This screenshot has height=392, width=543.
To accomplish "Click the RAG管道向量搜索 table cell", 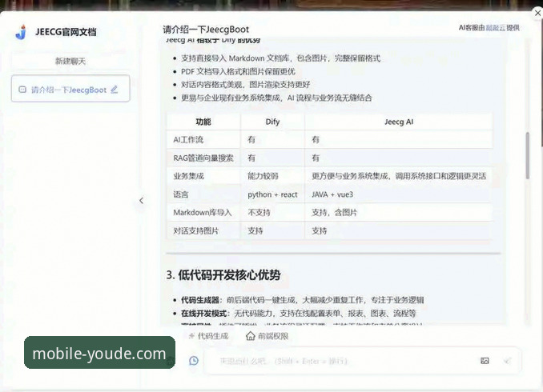I will (203, 158).
